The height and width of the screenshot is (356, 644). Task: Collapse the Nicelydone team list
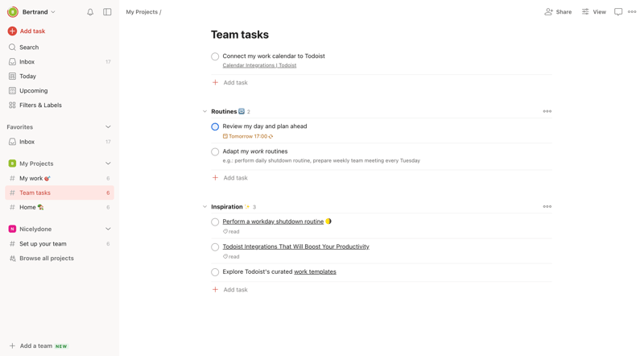(x=108, y=229)
